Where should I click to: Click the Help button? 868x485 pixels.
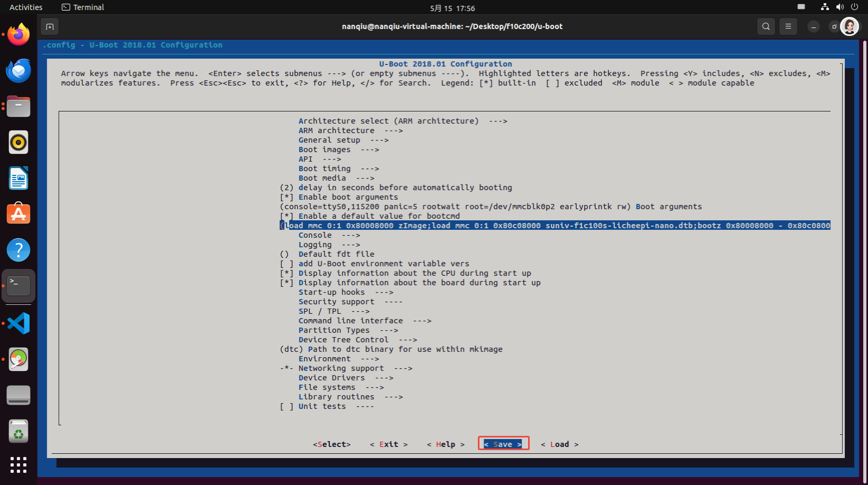pos(446,444)
